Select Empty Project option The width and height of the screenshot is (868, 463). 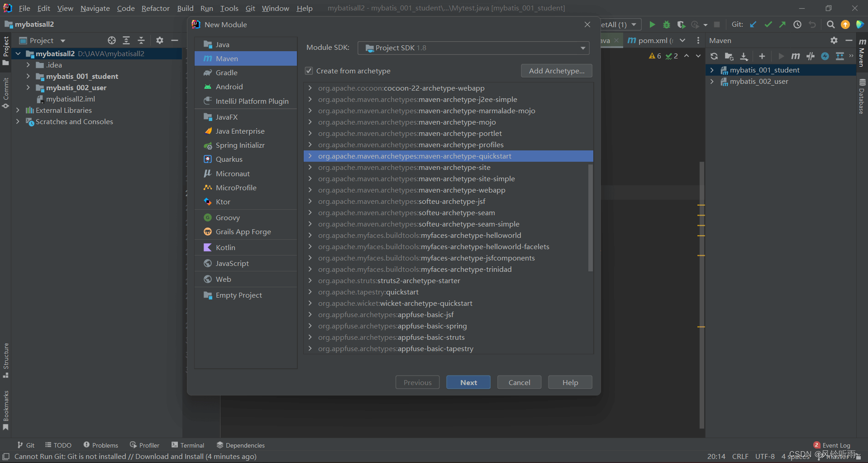point(246,295)
